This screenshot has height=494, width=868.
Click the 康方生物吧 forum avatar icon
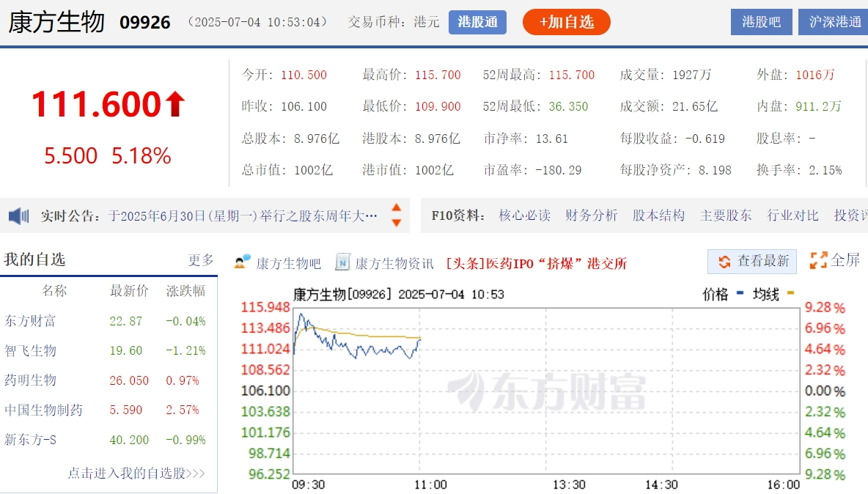pyautogui.click(x=242, y=262)
